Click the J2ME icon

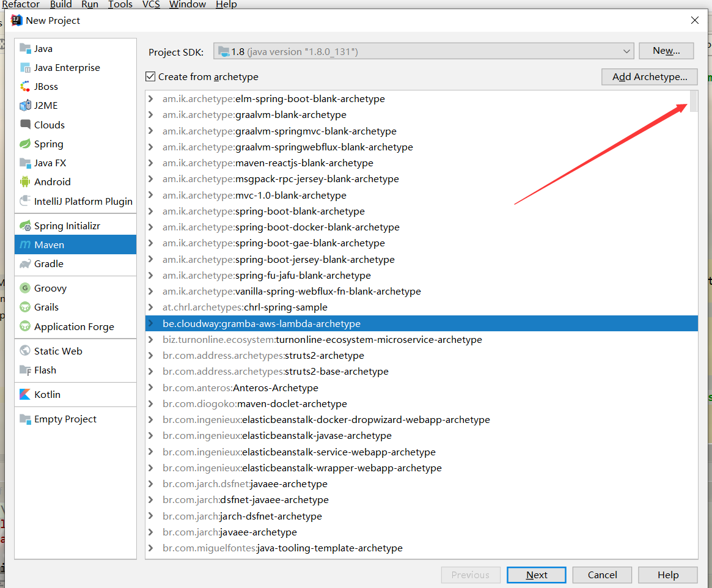coord(25,105)
